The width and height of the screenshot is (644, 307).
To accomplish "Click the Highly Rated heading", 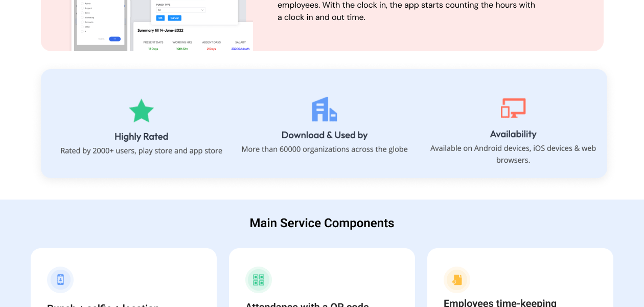I will click(x=141, y=137).
